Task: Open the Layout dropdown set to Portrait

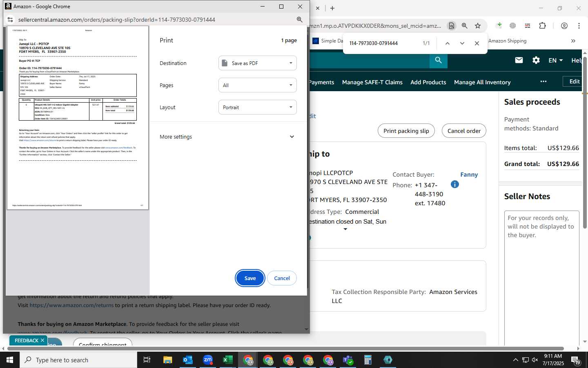Action: pyautogui.click(x=258, y=107)
